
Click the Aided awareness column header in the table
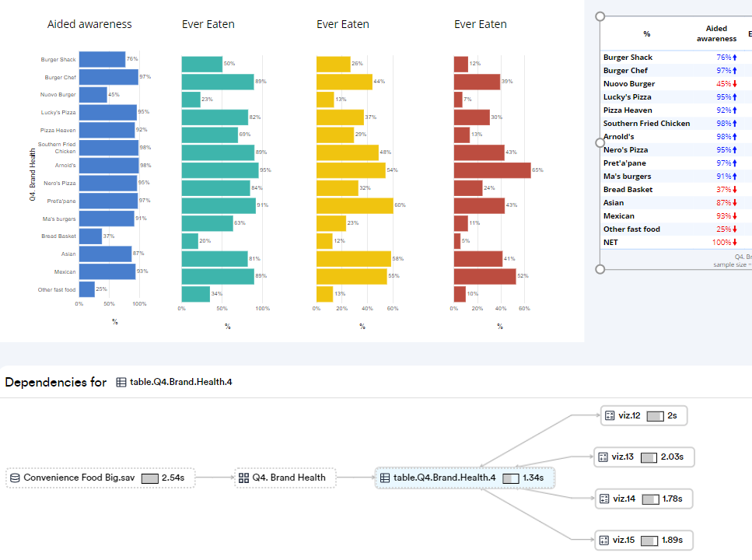(716, 33)
